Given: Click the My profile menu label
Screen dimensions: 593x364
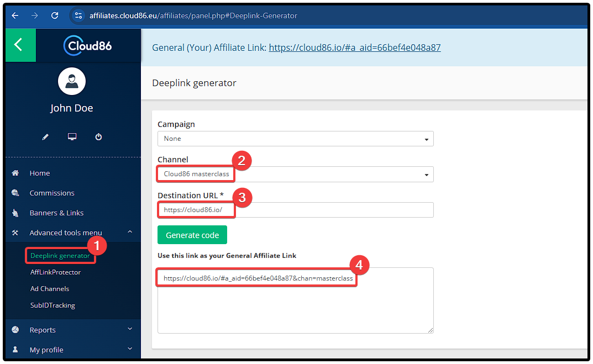Looking at the screenshot, I should point(46,350).
